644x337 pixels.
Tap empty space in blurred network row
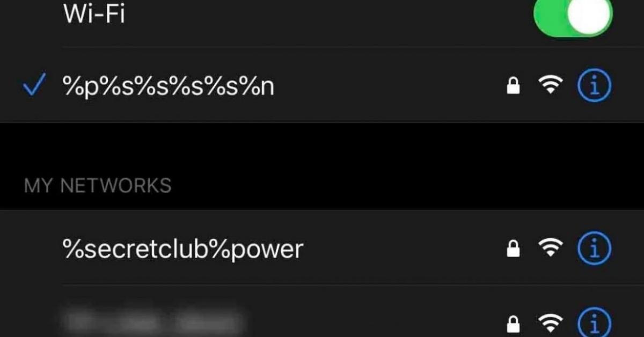[376, 319]
